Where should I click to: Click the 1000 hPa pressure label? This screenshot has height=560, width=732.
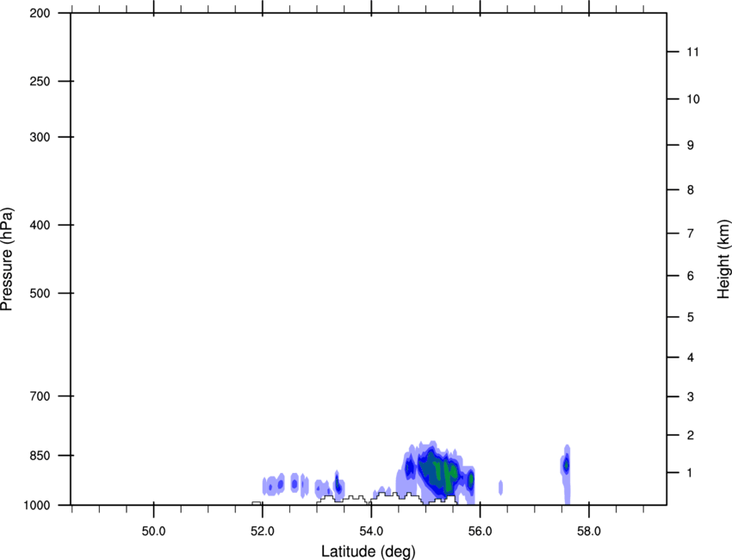click(38, 505)
